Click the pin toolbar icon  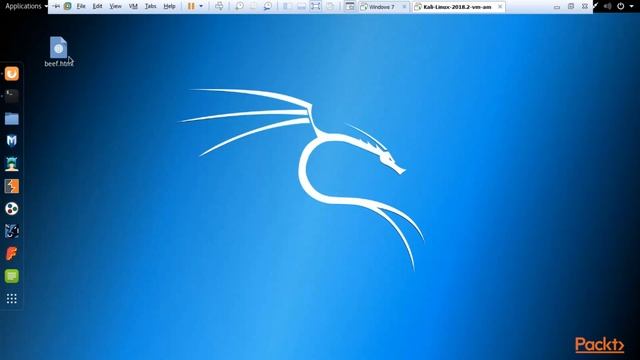56,6
